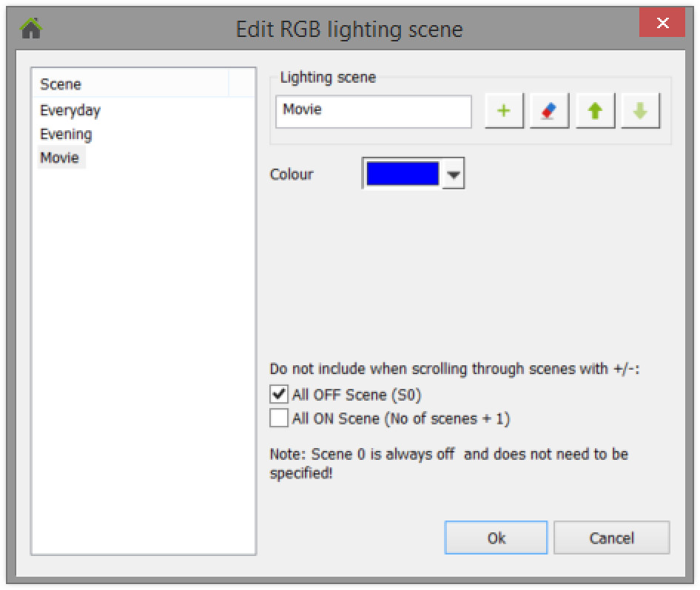Image resolution: width=700 pixels, height=590 pixels.
Task: Add a new scene with the green plus icon
Action: pos(503,111)
